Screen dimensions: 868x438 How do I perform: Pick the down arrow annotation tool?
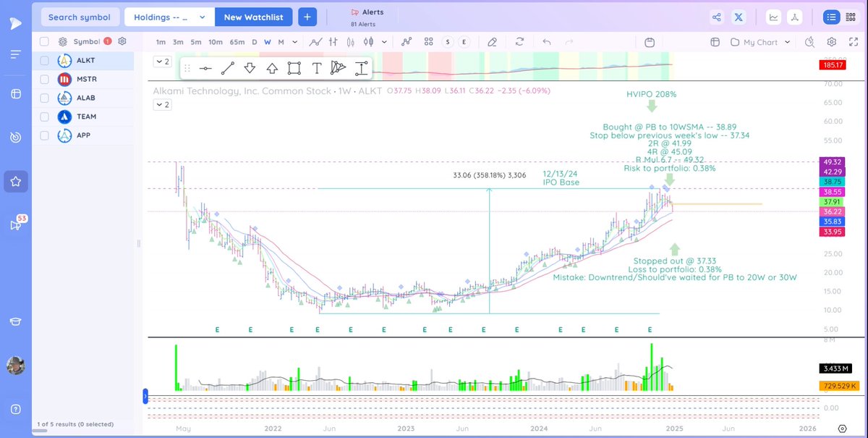click(x=250, y=68)
